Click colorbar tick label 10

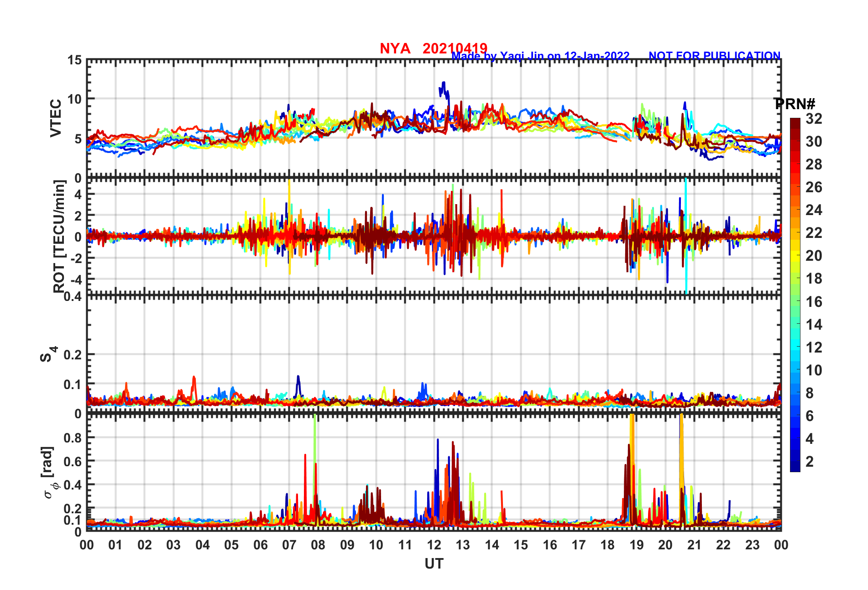tap(814, 370)
